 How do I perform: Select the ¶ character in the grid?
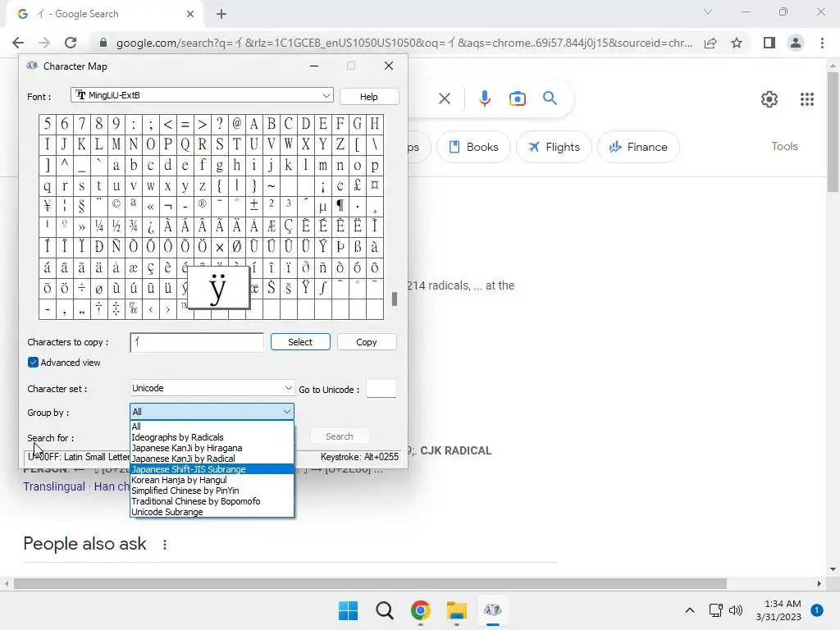coord(340,206)
